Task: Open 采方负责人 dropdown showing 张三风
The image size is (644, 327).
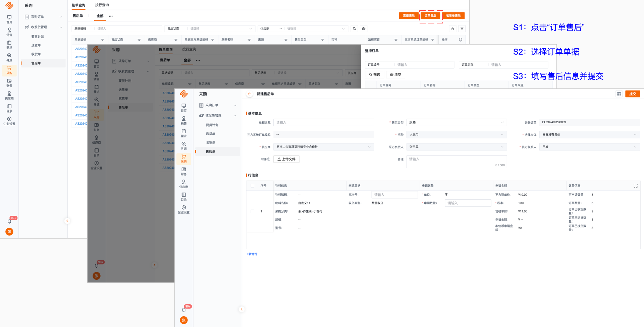Action: (457, 147)
